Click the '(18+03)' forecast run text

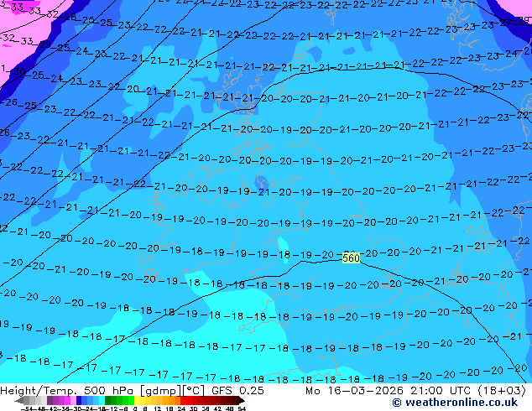502,390
